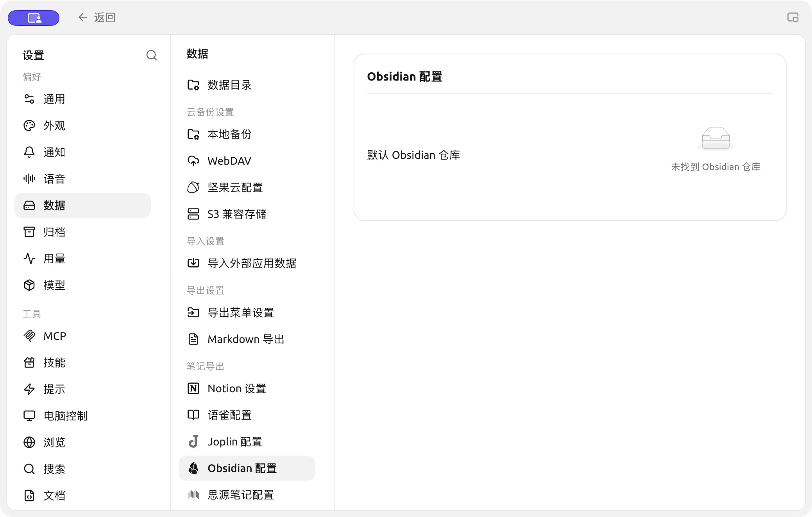The width and height of the screenshot is (812, 517).
Task: Open 通用 general settings
Action: 82,99
